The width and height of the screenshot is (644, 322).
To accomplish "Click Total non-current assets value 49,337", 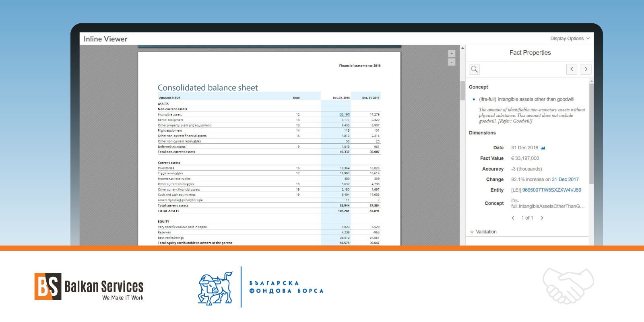I will coord(345,152).
